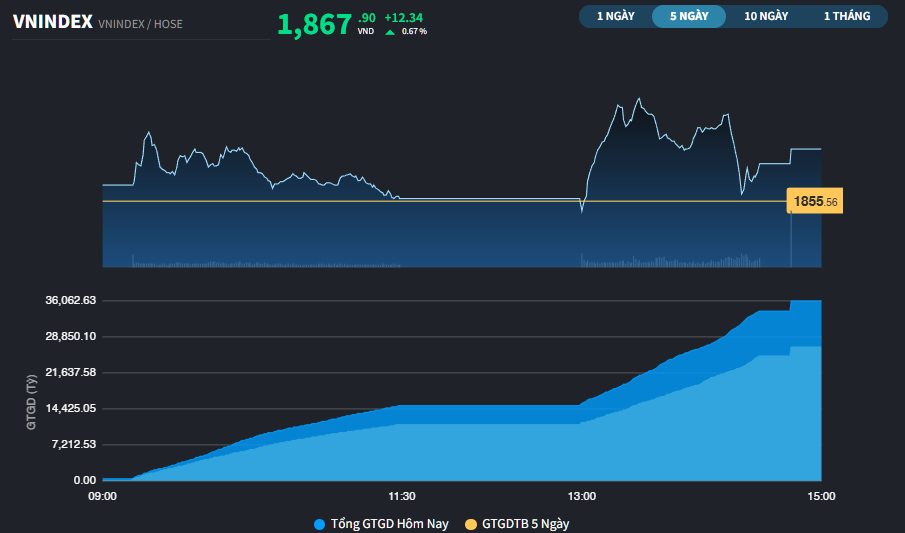Open the 10 NGÀY chart range

tap(766, 16)
